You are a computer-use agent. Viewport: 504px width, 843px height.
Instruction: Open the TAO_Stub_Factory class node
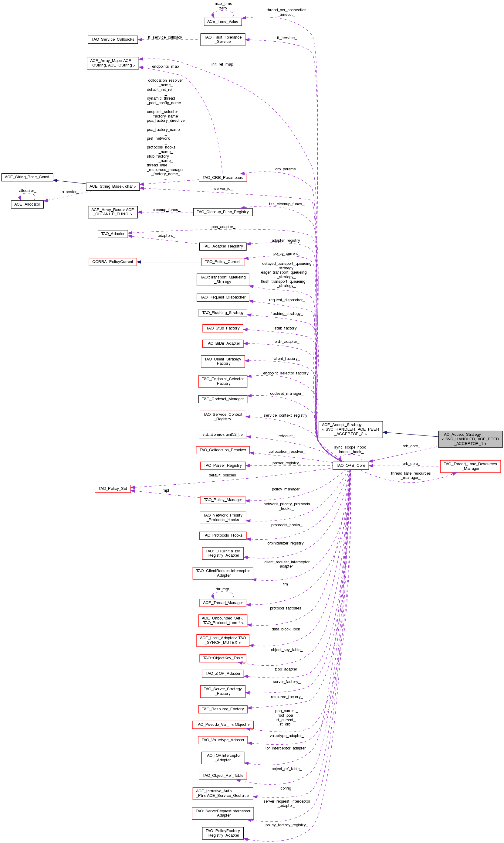coord(222,328)
